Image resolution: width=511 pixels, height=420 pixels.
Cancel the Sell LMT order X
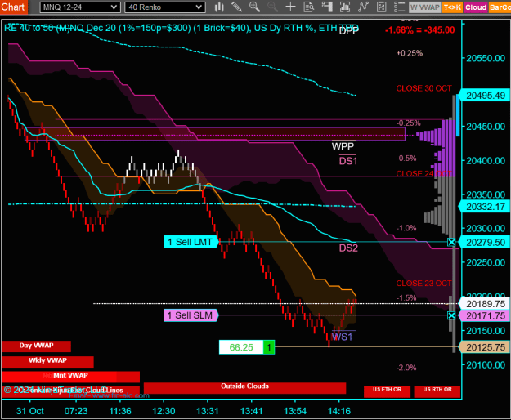coord(451,242)
